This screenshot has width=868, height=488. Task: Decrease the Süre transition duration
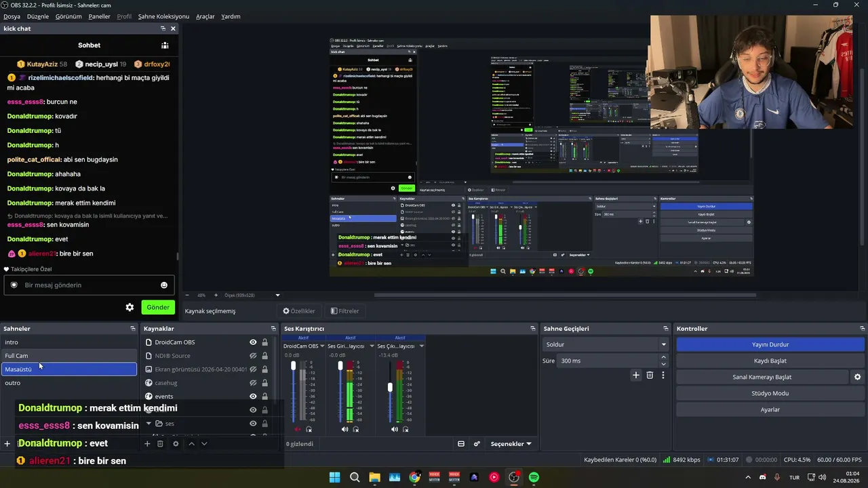pos(664,364)
